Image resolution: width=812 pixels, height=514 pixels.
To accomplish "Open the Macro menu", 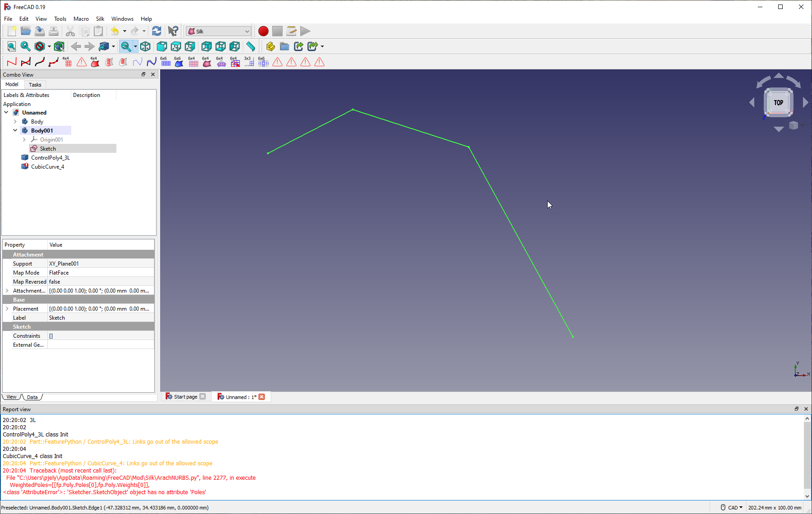I will point(81,19).
